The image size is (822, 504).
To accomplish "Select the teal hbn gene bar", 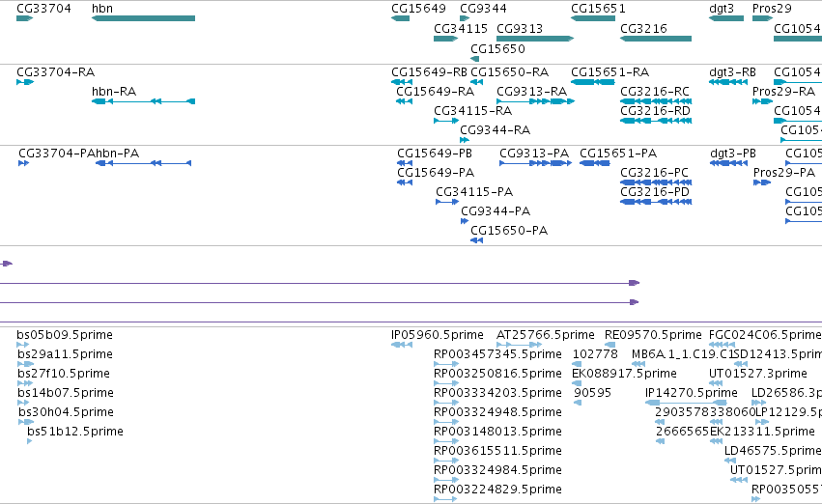I will (143, 18).
